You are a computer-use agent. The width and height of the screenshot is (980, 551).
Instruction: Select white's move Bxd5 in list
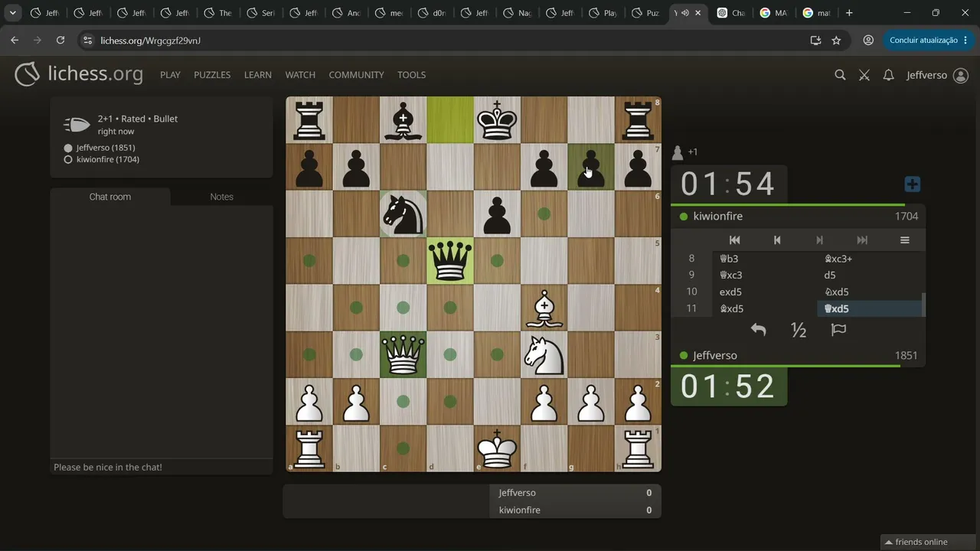(x=765, y=308)
